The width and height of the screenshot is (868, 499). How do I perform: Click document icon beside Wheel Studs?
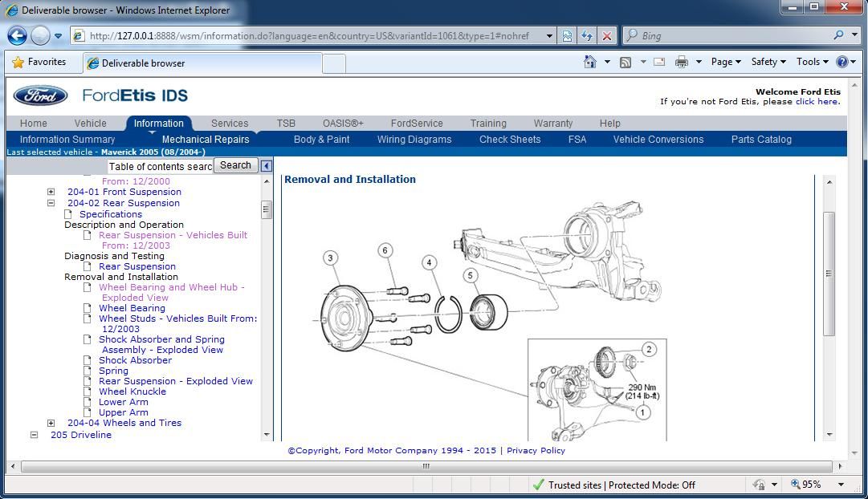point(87,318)
